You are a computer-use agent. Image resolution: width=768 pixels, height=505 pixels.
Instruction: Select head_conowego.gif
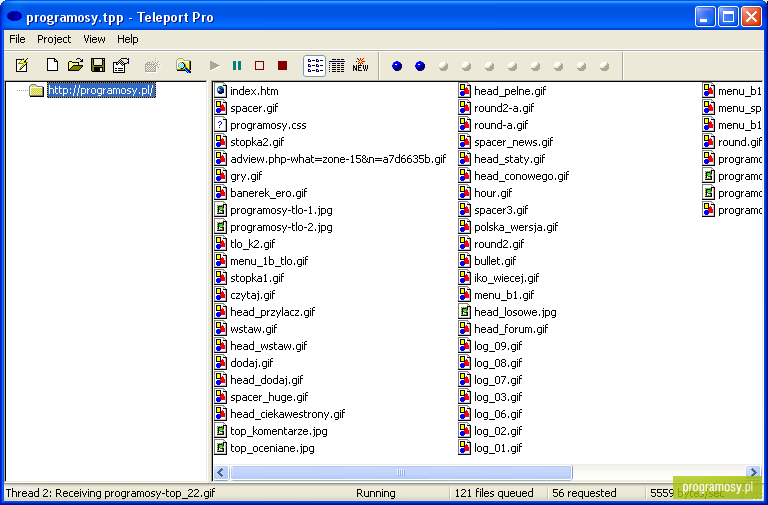[x=522, y=176]
